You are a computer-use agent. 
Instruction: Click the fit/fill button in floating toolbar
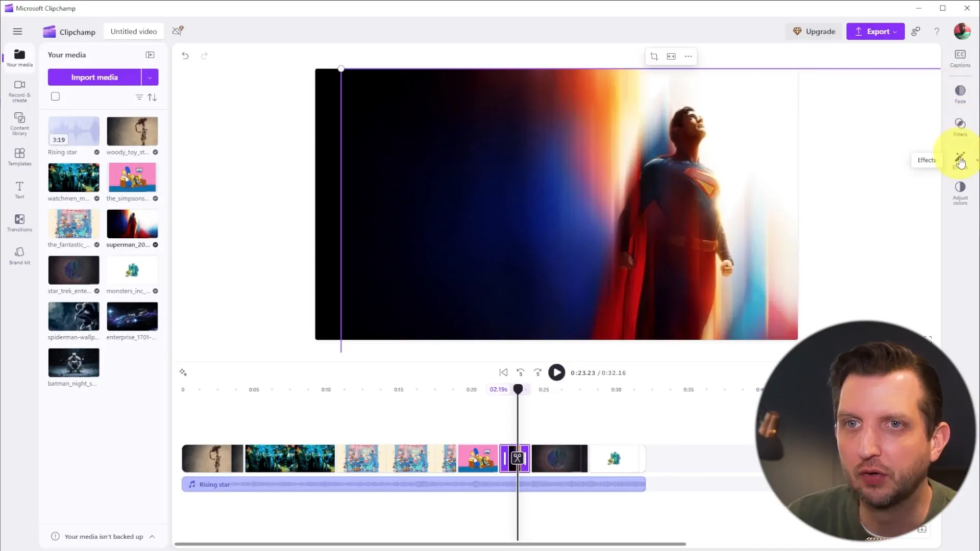[x=671, y=56]
